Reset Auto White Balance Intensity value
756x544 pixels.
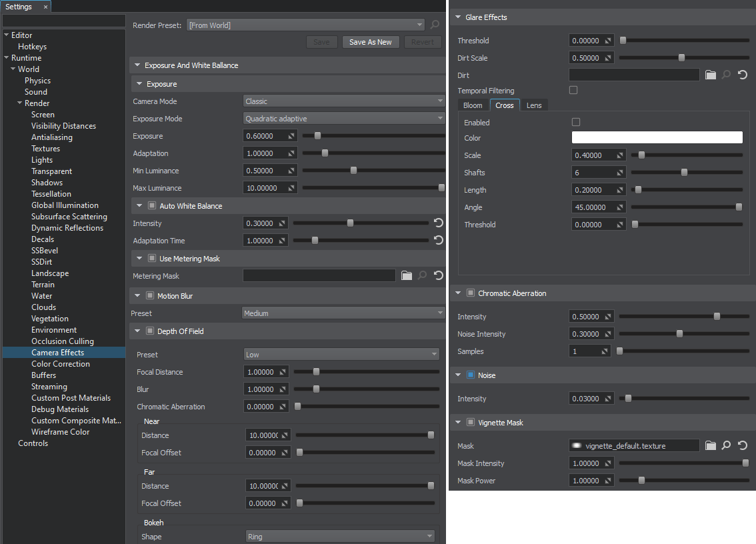click(x=438, y=223)
